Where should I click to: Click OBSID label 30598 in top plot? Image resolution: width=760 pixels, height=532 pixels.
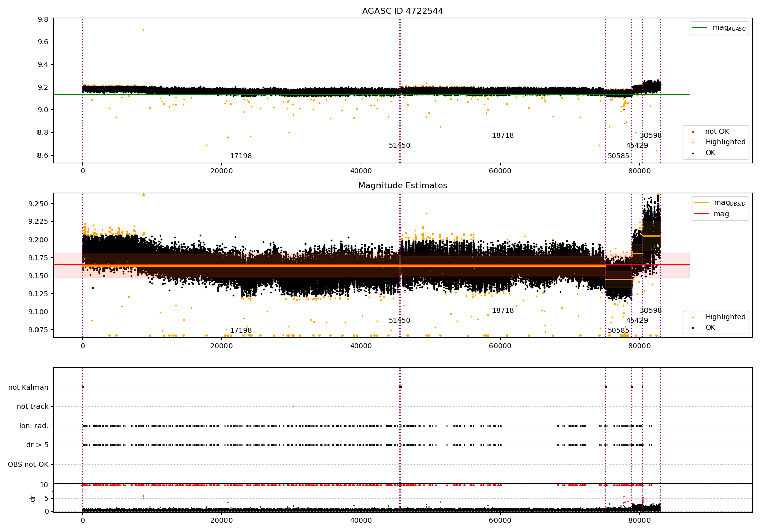(651, 136)
